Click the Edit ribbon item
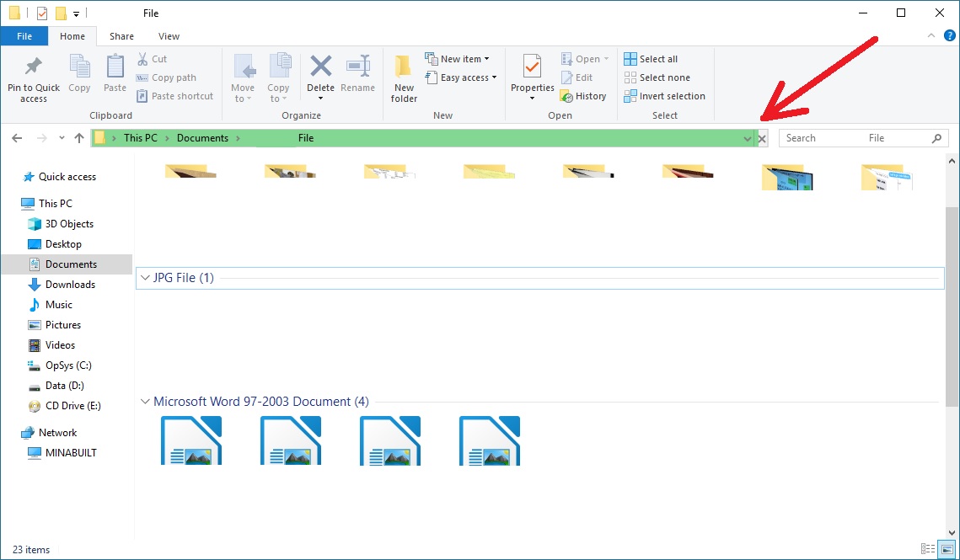Viewport: 960px width, 560px height. [577, 77]
